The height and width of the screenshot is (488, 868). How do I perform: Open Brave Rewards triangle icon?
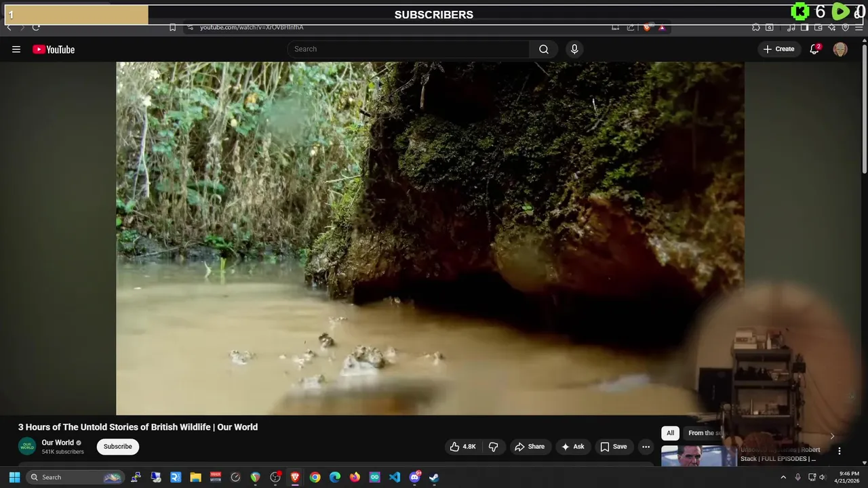click(x=662, y=27)
